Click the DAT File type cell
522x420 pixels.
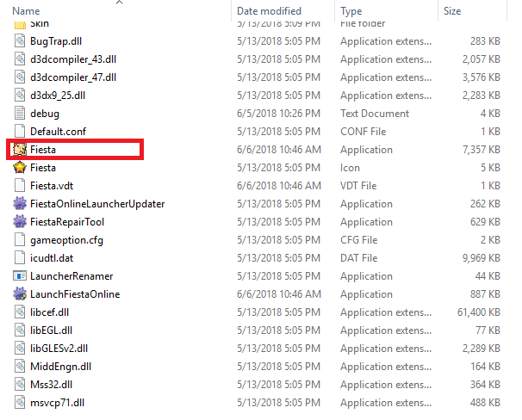click(x=358, y=258)
